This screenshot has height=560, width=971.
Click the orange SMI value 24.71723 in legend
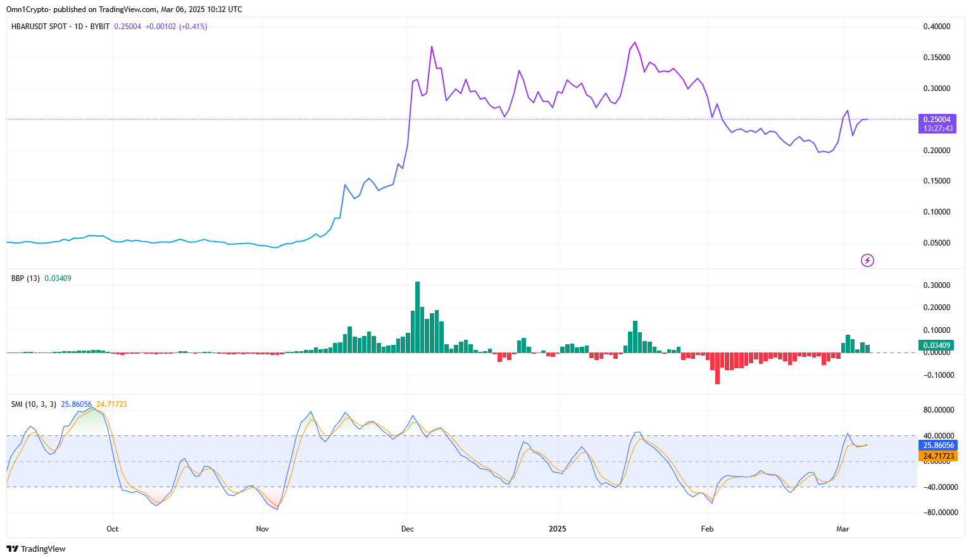[111, 404]
